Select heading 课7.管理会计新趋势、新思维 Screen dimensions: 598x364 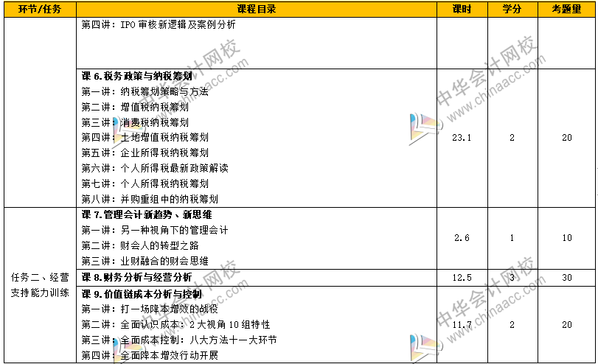pos(147,214)
